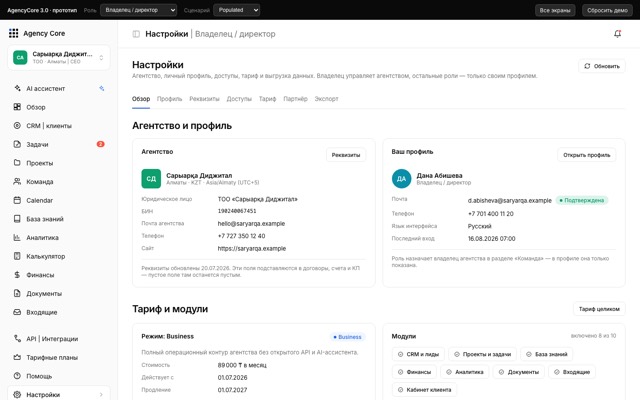Click the Сбросить демо button

[x=607, y=10]
